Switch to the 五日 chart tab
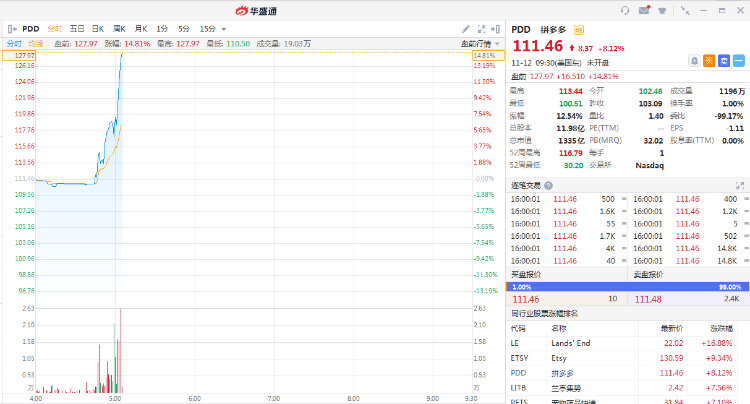Image resolution: width=750 pixels, height=404 pixels. pos(76,30)
